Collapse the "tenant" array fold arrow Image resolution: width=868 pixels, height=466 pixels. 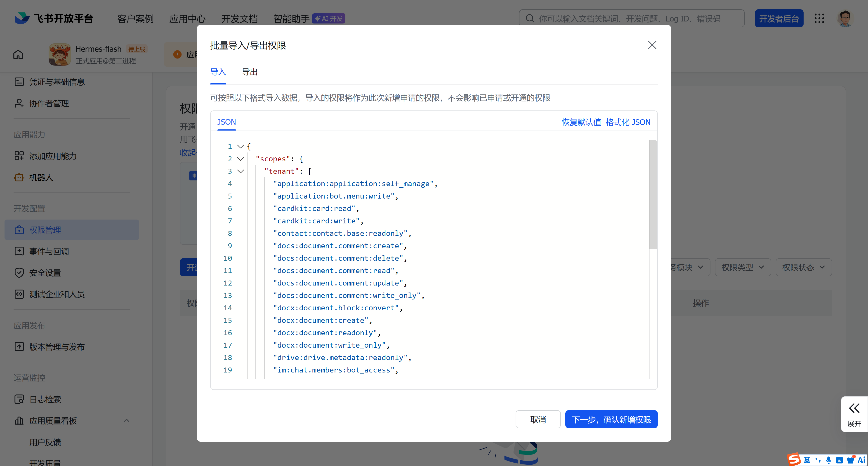point(241,171)
